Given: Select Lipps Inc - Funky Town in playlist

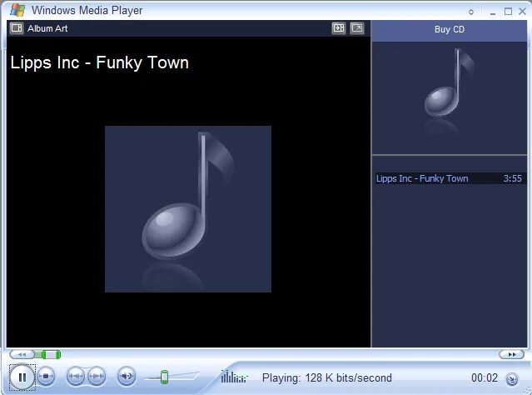Looking at the screenshot, I should coord(422,178).
